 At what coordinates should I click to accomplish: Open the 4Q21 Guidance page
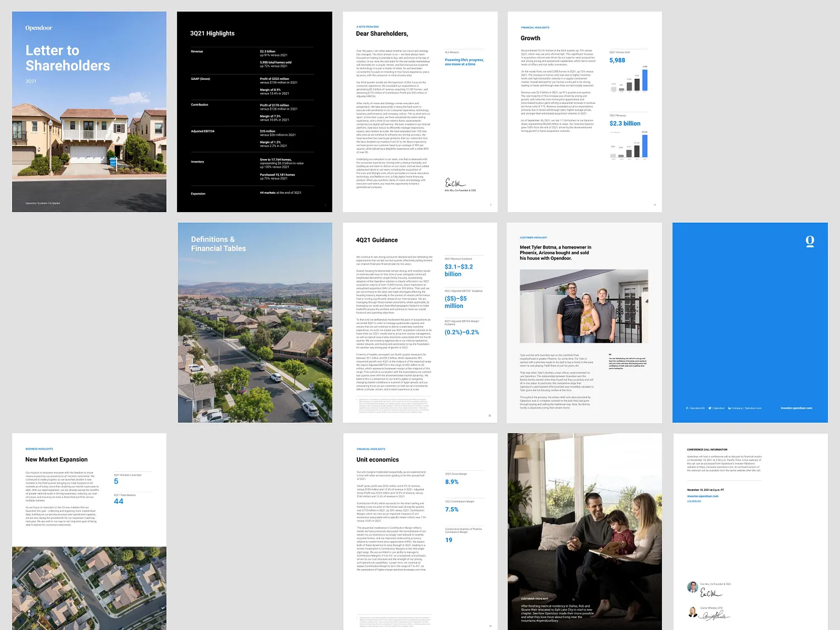pyautogui.click(x=419, y=322)
